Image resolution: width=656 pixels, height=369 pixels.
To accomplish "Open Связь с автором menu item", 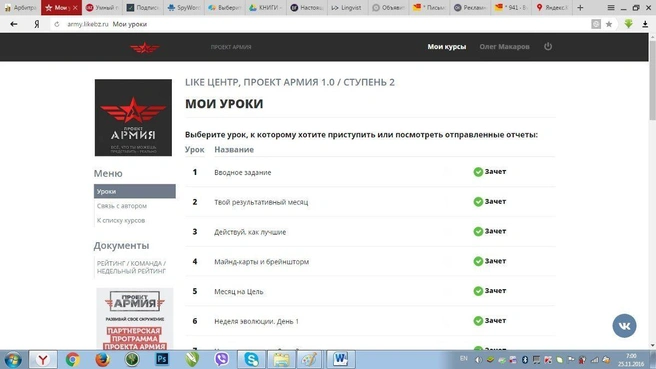I will (122, 206).
